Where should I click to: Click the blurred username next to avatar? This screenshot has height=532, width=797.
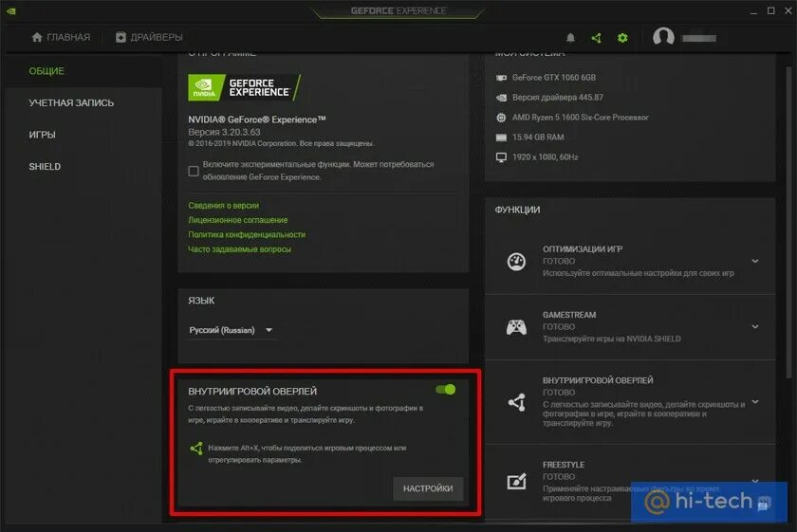click(x=699, y=38)
